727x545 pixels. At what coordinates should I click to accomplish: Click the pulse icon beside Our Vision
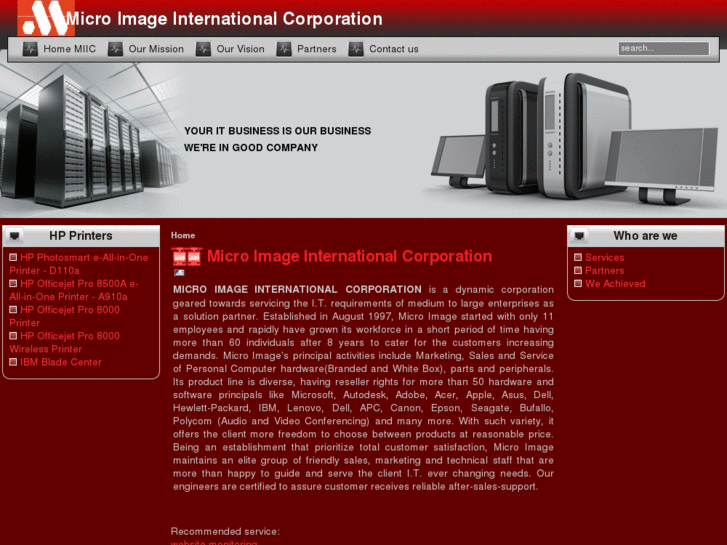[x=203, y=49]
